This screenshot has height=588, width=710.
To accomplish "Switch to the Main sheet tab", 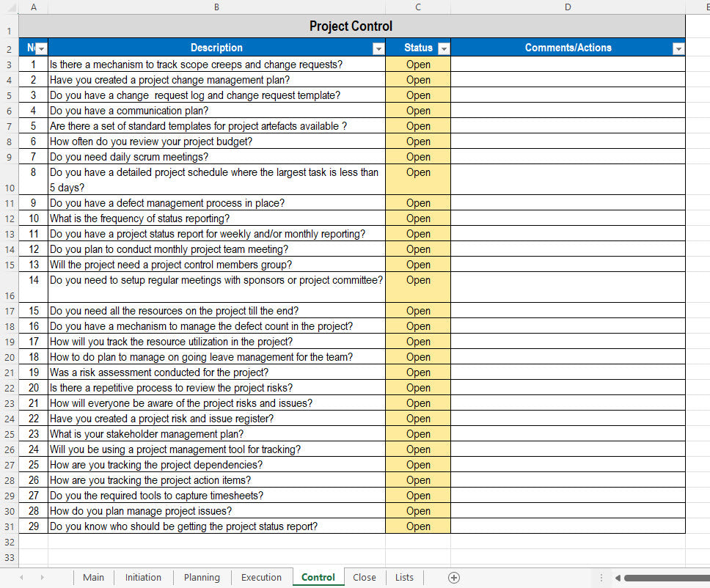I will [93, 577].
